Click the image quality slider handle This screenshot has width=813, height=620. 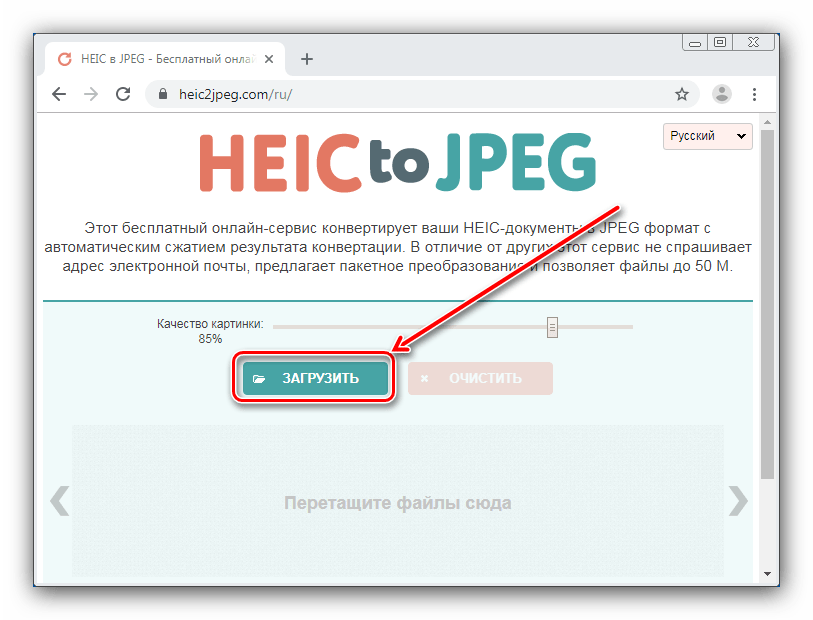[x=552, y=327]
